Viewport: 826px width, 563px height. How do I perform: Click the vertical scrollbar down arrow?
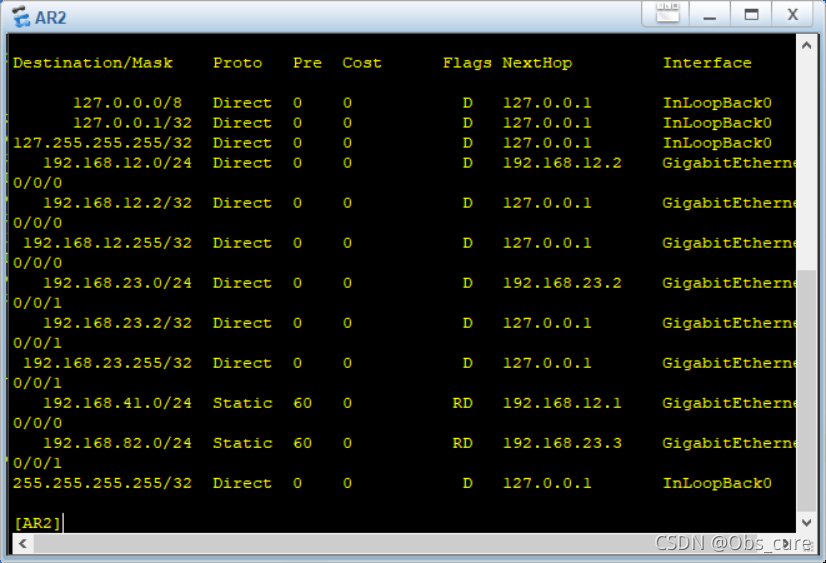(x=807, y=522)
